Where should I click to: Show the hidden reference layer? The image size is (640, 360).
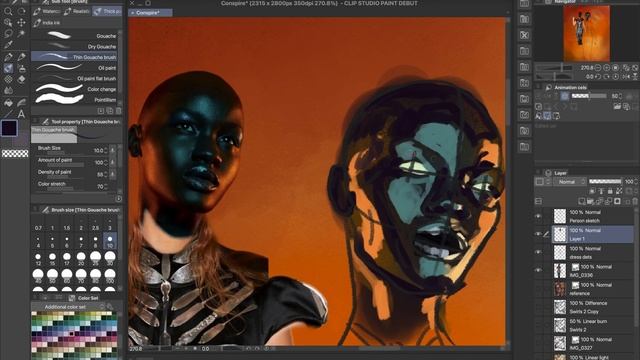click(x=538, y=289)
